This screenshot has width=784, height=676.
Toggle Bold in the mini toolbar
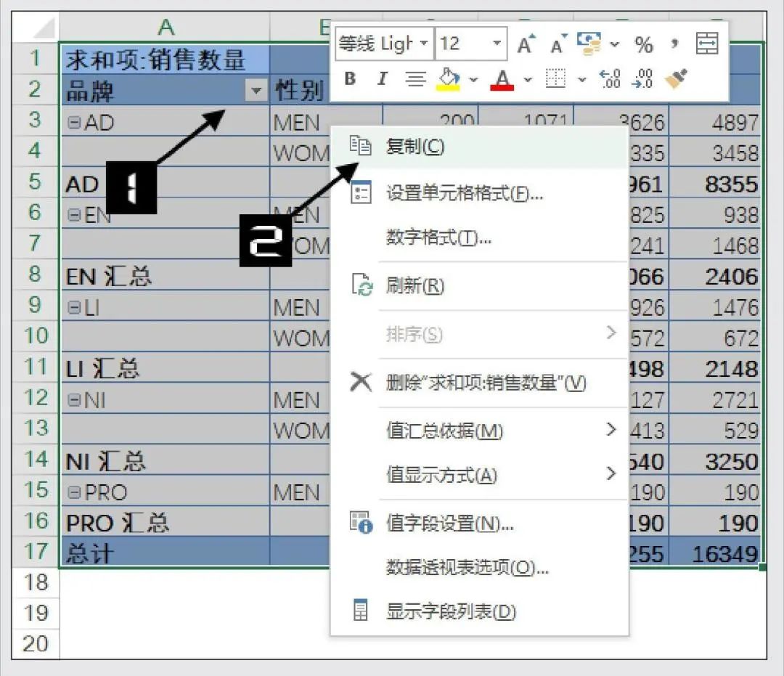350,78
